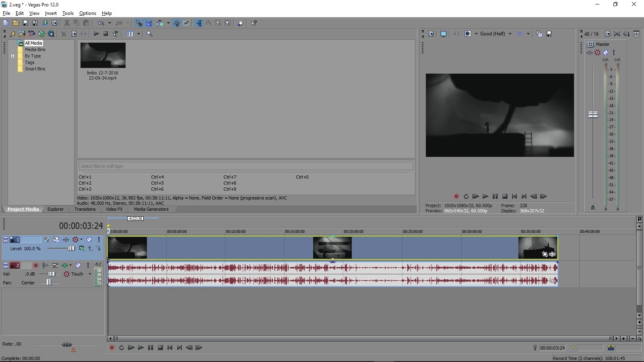644x362 pixels.
Task: Start media preview in Project Media toolbar
Action: point(97,34)
